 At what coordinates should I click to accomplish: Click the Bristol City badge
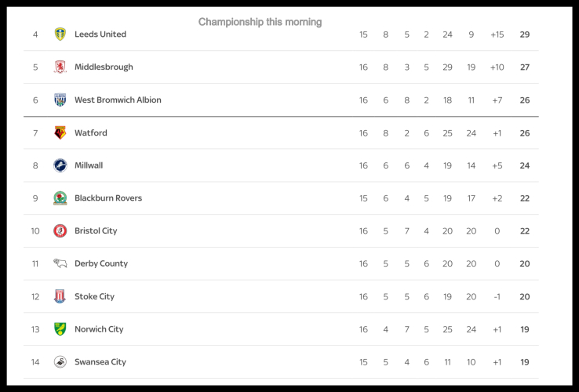pyautogui.click(x=60, y=231)
